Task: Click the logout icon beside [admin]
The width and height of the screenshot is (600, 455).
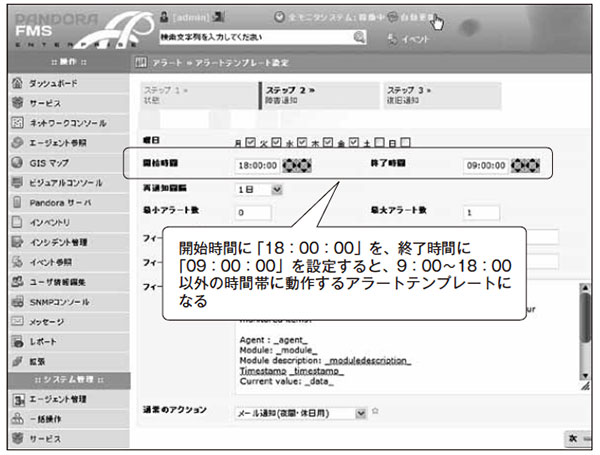Action: tap(218, 17)
